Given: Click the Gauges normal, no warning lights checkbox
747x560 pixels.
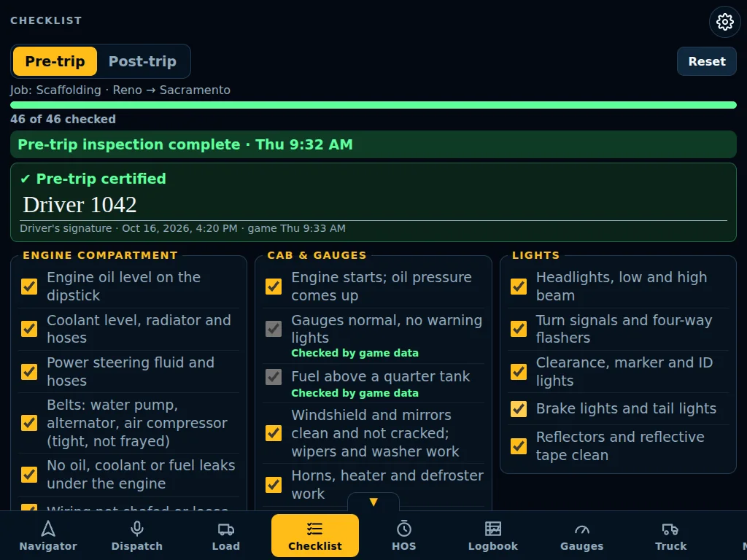Looking at the screenshot, I should (x=274, y=329).
